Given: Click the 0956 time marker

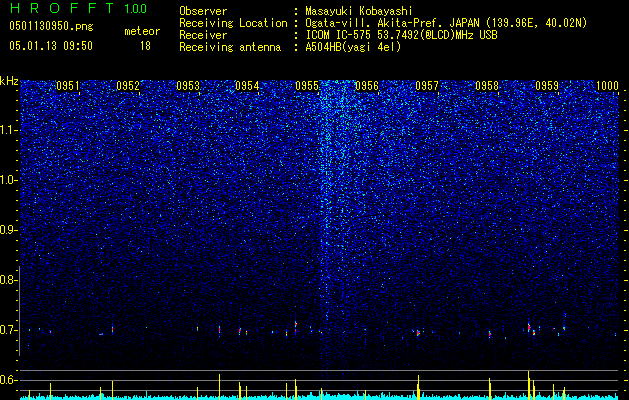Looking at the screenshot, I should pos(367,85).
